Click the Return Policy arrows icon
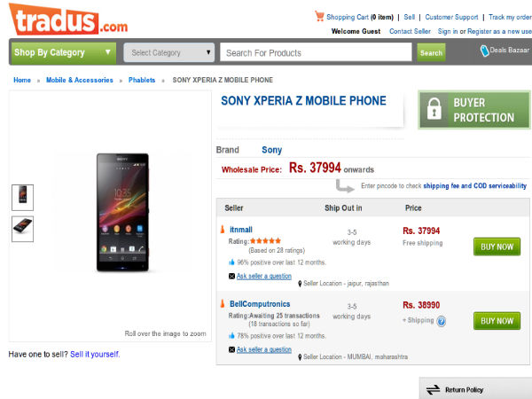Viewport: 532px width, 399px height. tap(434, 389)
